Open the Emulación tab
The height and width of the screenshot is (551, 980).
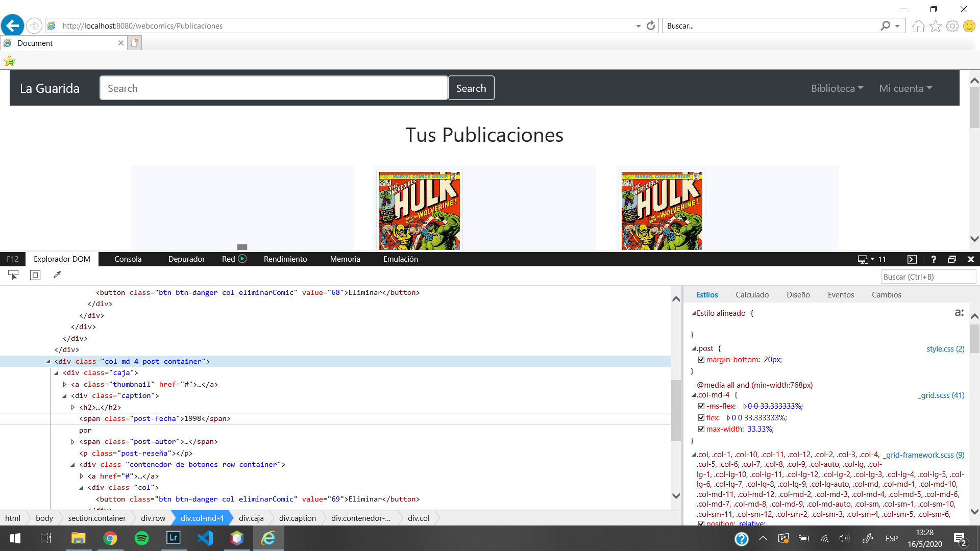(x=401, y=259)
